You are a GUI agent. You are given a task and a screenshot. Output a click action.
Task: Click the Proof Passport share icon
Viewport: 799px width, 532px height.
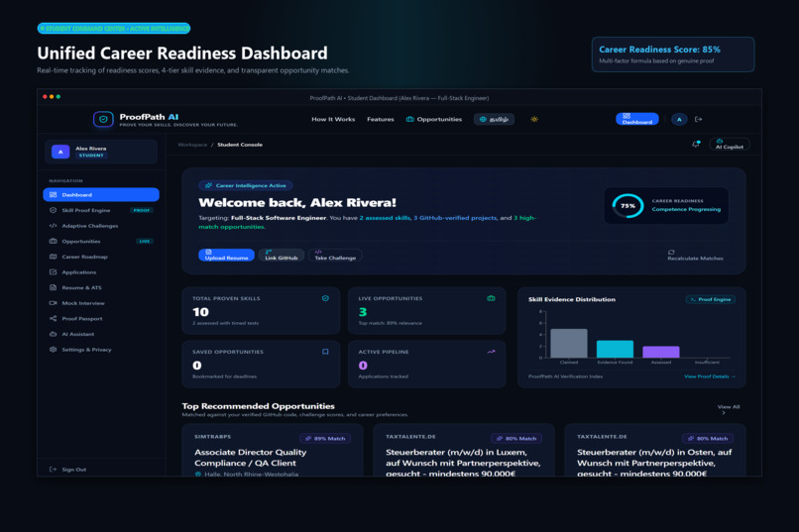53,319
